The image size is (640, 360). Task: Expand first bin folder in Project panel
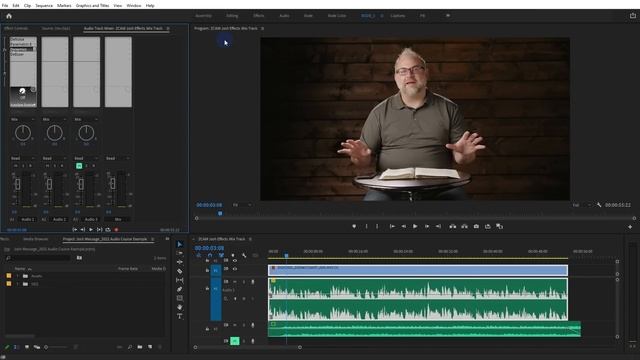pyautogui.click(x=18, y=276)
